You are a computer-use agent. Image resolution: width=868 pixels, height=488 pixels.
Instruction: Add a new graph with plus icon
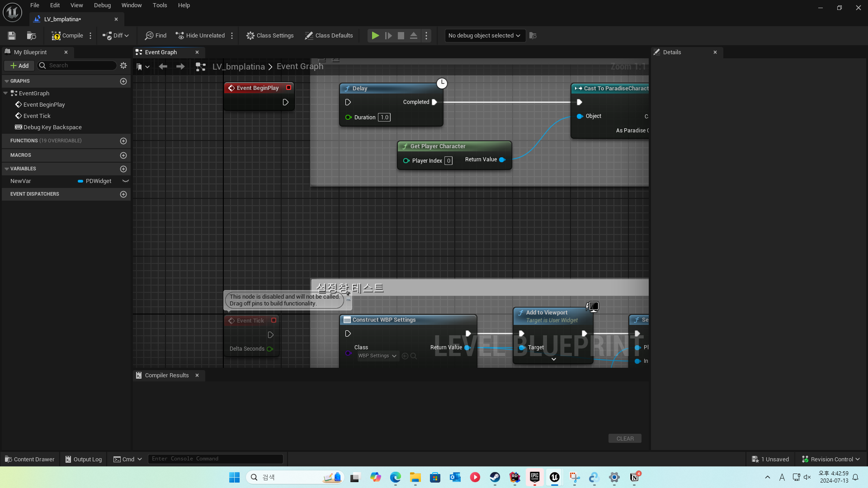[x=123, y=81]
